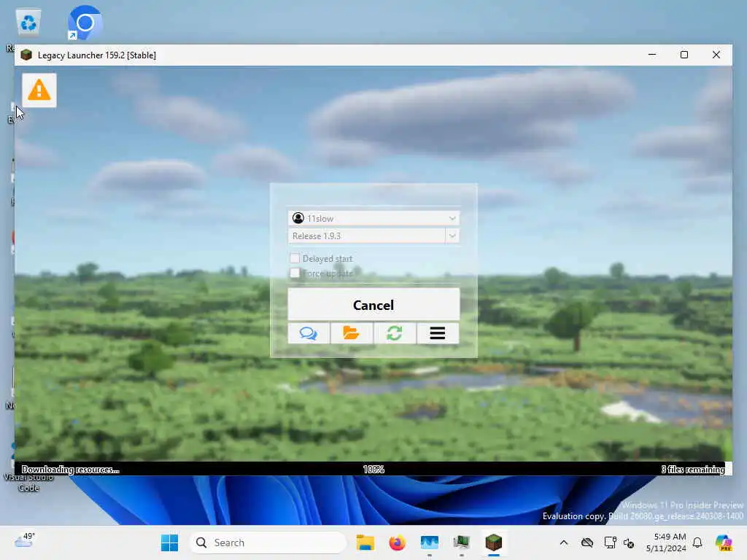
Task: Open the Windows Start menu
Action: click(169, 542)
